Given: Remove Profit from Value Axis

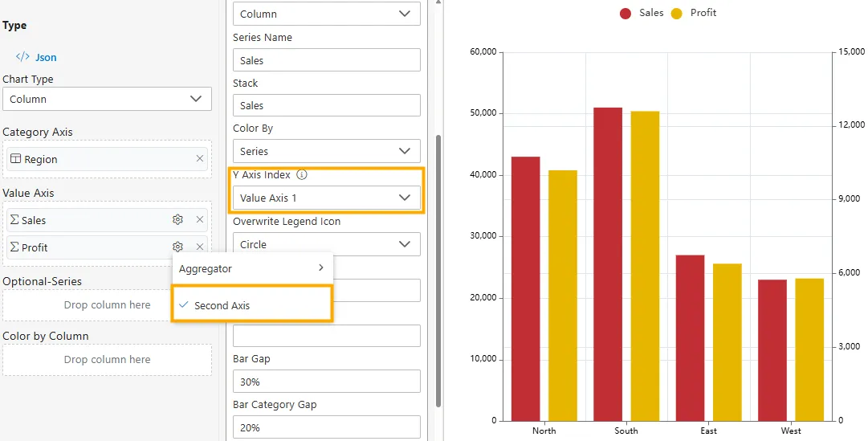Looking at the screenshot, I should click(x=200, y=247).
